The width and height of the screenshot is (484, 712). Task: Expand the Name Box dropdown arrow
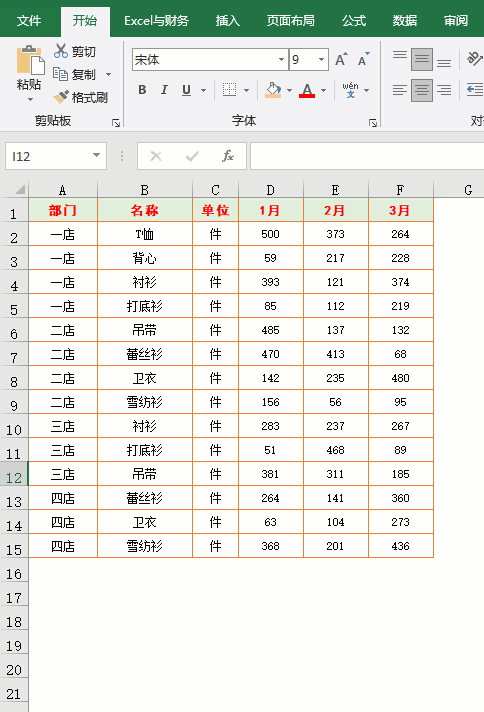click(96, 155)
